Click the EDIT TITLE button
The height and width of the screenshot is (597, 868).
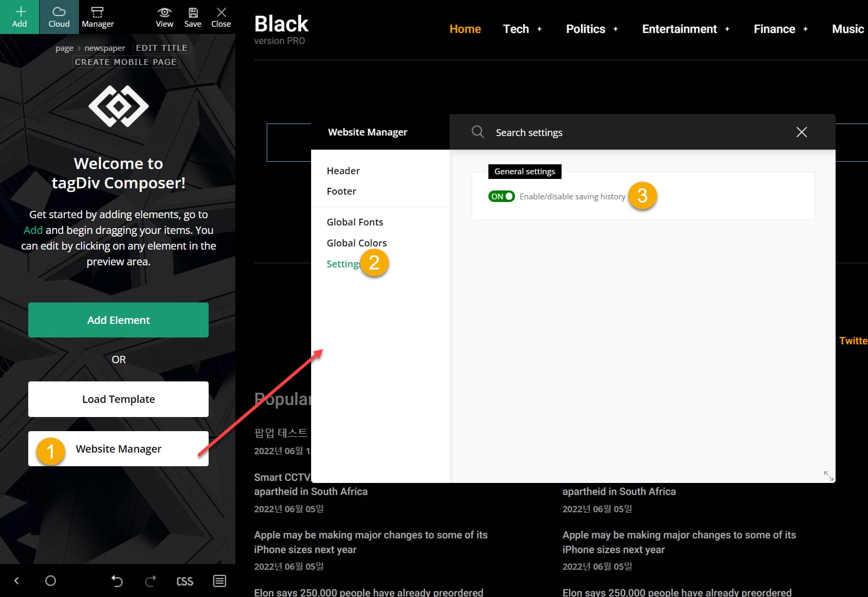tap(162, 48)
